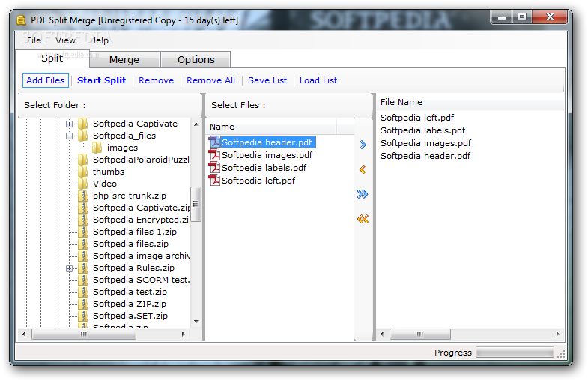588x381 pixels.
Task: Click the Load List button
Action: (318, 80)
